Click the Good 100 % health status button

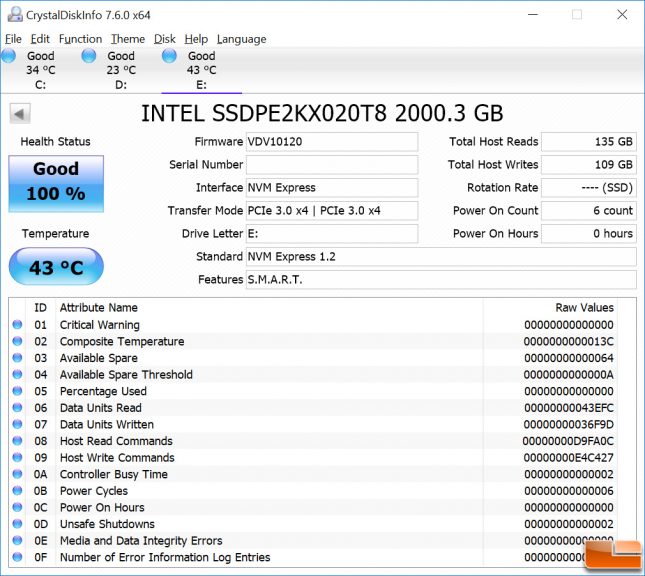(x=56, y=183)
